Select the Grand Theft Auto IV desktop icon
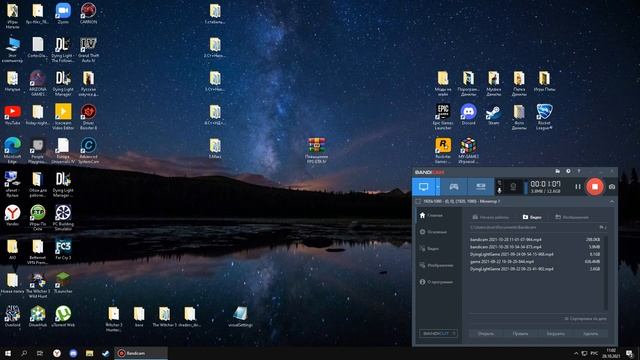This screenshot has height=360, width=640. point(88,50)
